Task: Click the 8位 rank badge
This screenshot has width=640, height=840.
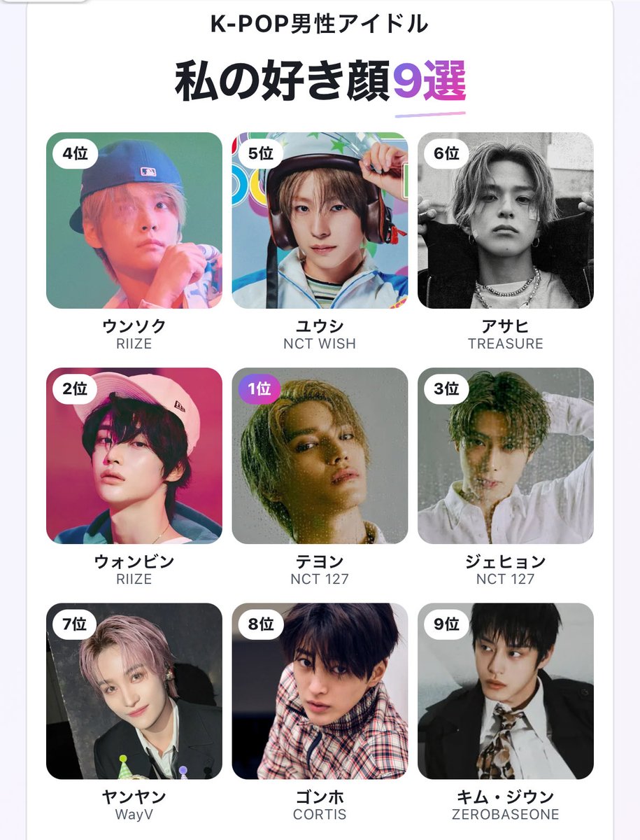Action: [260, 624]
